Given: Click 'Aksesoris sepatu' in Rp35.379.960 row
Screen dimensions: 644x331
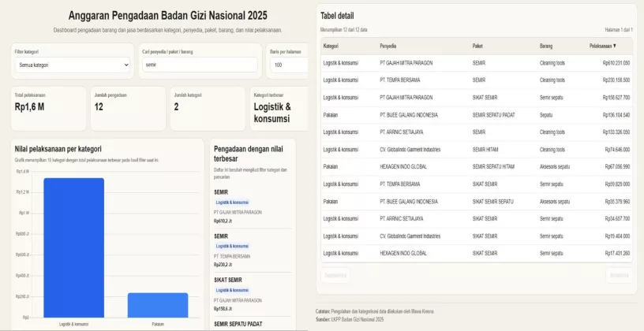Looking at the screenshot, I should [555, 202].
